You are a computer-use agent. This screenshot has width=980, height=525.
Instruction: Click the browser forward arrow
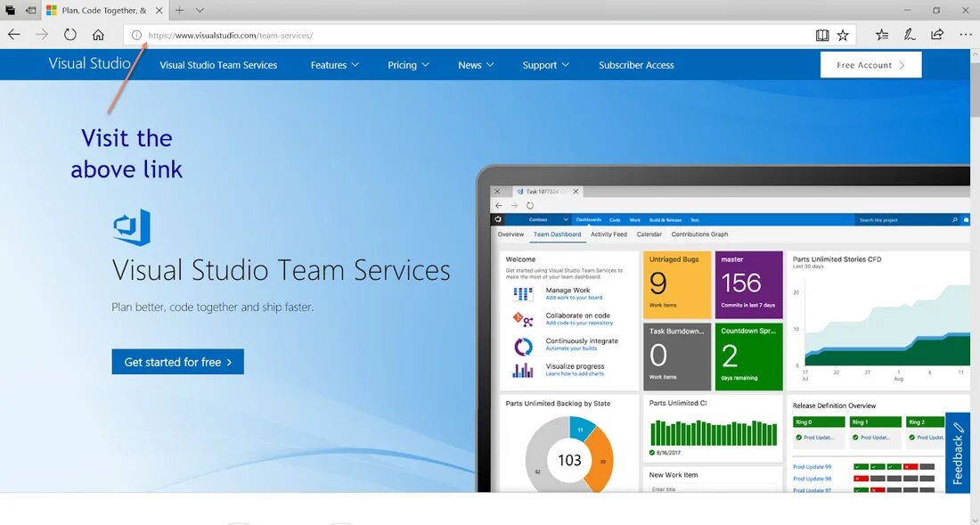coord(42,35)
